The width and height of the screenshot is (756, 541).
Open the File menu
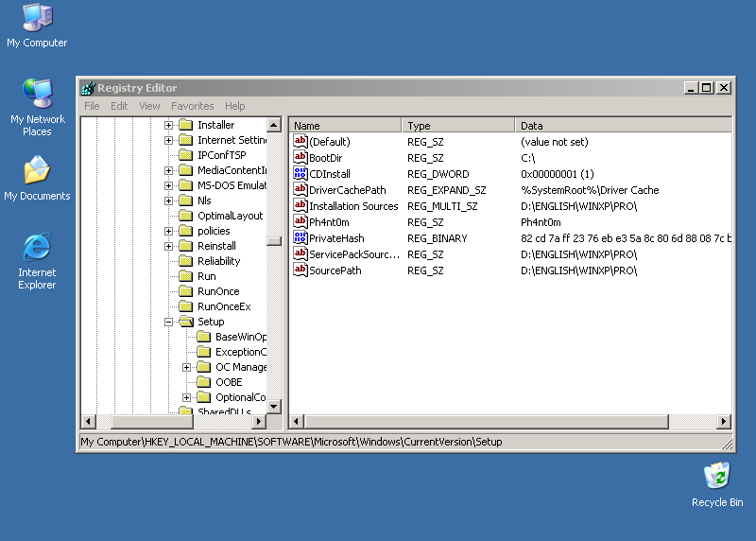click(92, 106)
